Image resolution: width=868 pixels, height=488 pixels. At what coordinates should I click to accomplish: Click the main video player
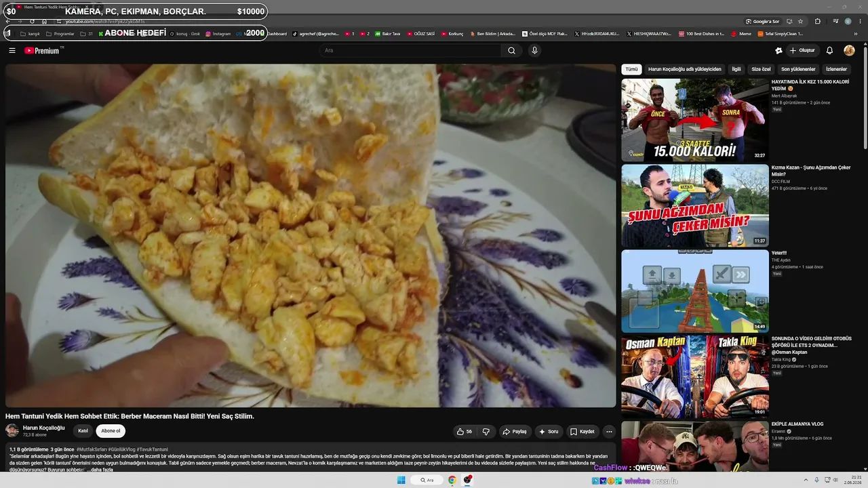[311, 235]
